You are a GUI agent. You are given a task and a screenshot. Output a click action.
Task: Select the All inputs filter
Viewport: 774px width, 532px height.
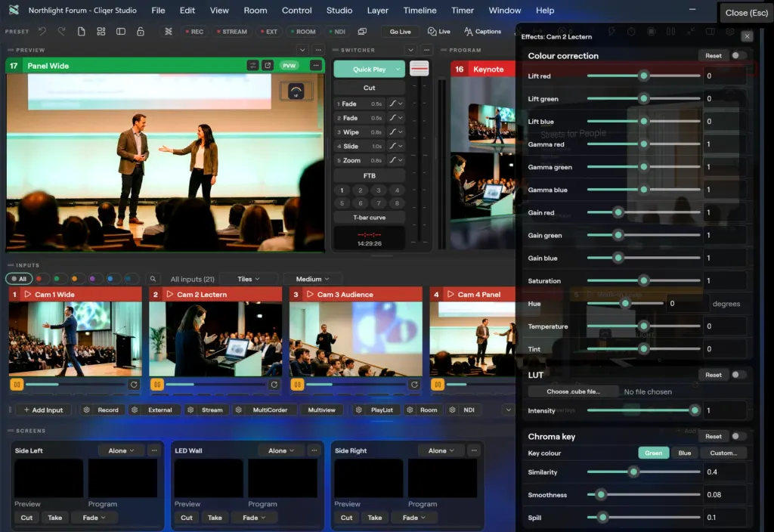pyautogui.click(x=19, y=279)
